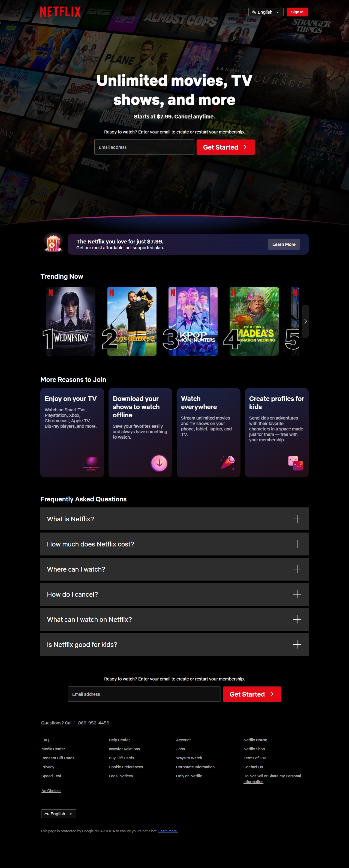Expand Is Netflix good for kids? question
349x868 pixels.
(174, 644)
